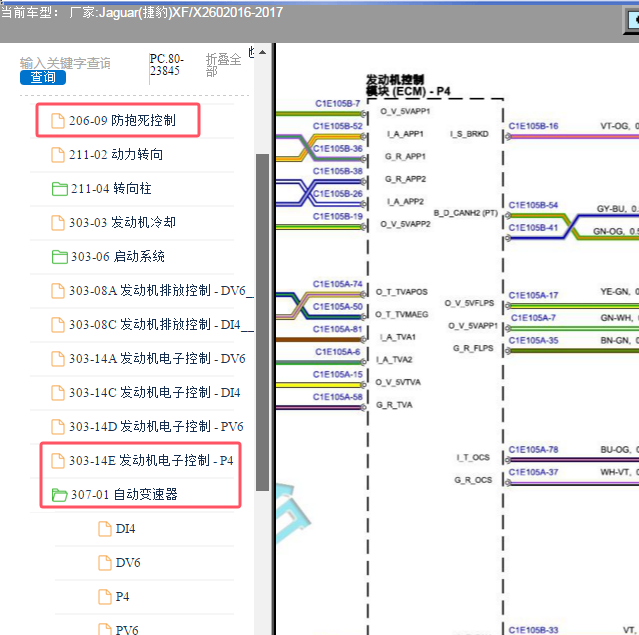Click the green folder icon beside 303-06 启动系统
The width and height of the screenshot is (639, 635).
click(x=60, y=257)
